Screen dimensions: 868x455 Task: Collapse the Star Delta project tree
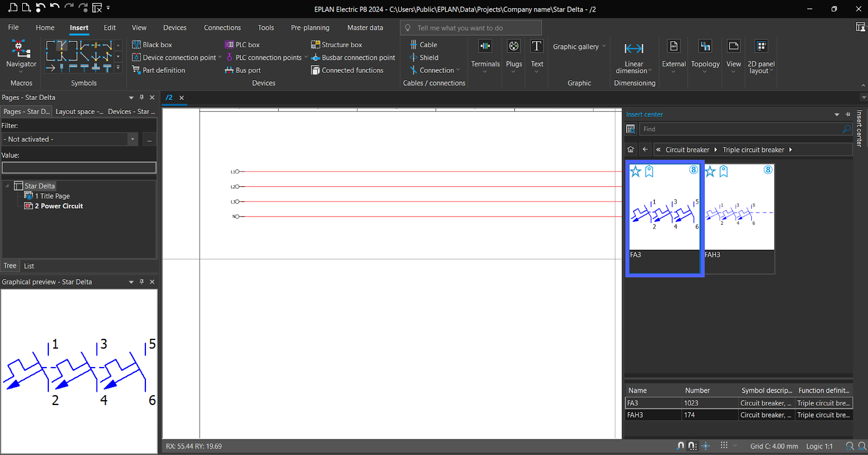click(x=8, y=186)
